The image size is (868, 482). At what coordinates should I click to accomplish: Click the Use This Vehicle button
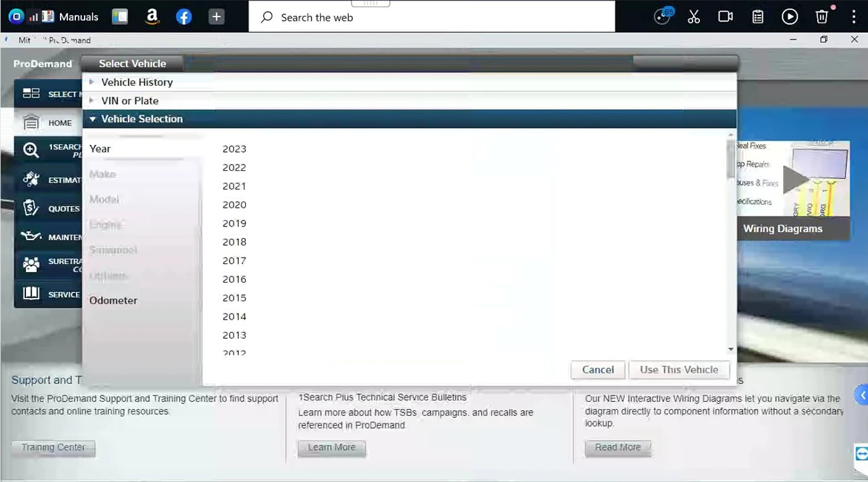679,370
